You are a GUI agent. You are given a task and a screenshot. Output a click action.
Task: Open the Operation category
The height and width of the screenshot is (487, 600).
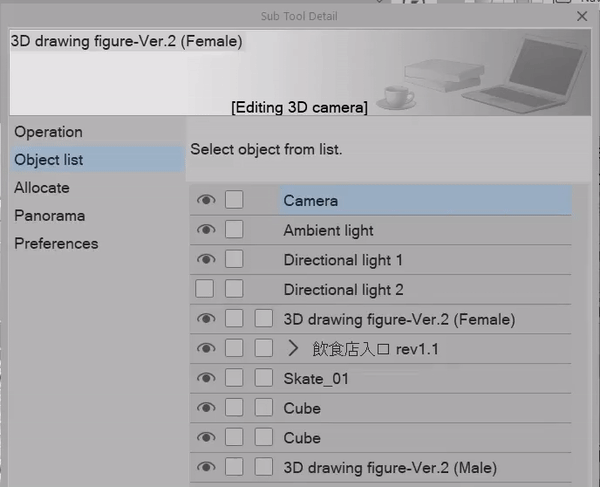click(48, 132)
